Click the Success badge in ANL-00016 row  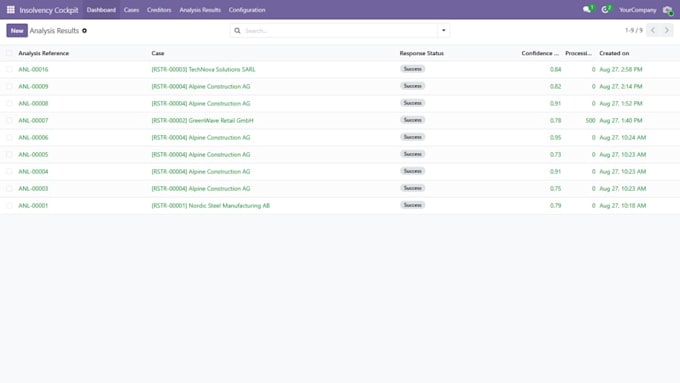coord(412,69)
